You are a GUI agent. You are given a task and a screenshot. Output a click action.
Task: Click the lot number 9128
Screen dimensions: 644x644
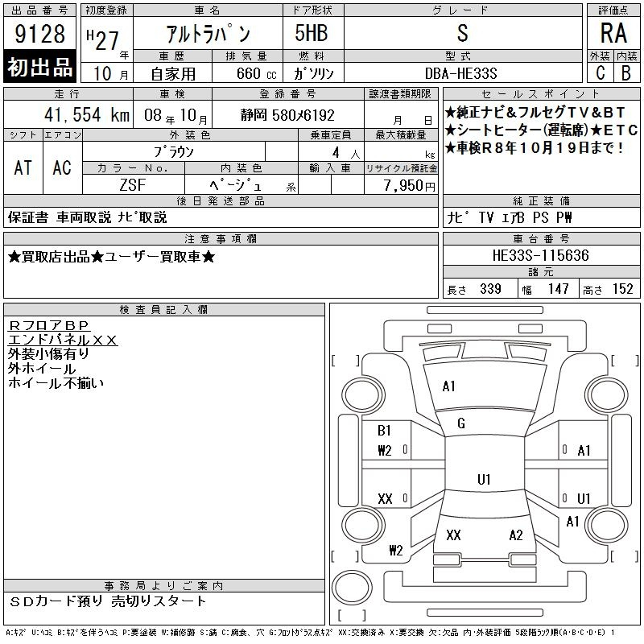(40, 35)
